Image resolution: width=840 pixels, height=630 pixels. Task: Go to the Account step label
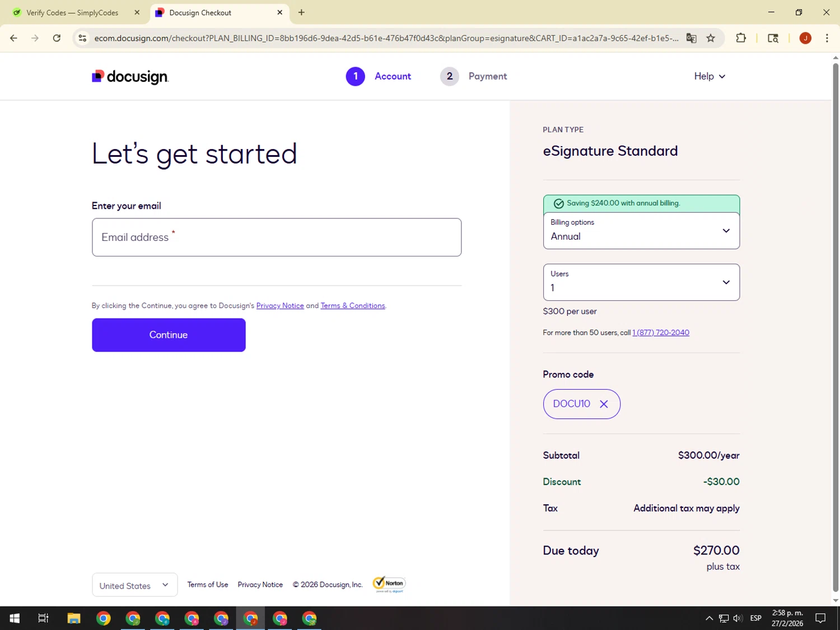tap(393, 76)
